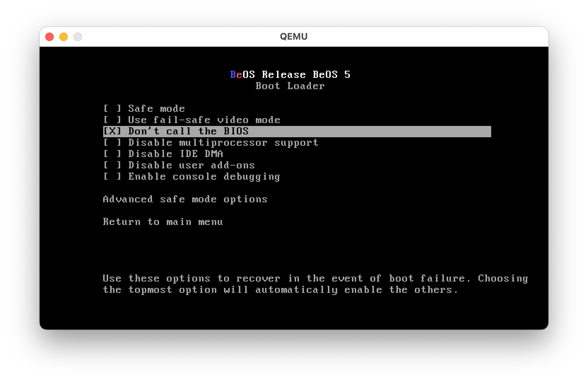This screenshot has width=588, height=382.
Task: Minimize the QEMU window
Action: tap(64, 36)
